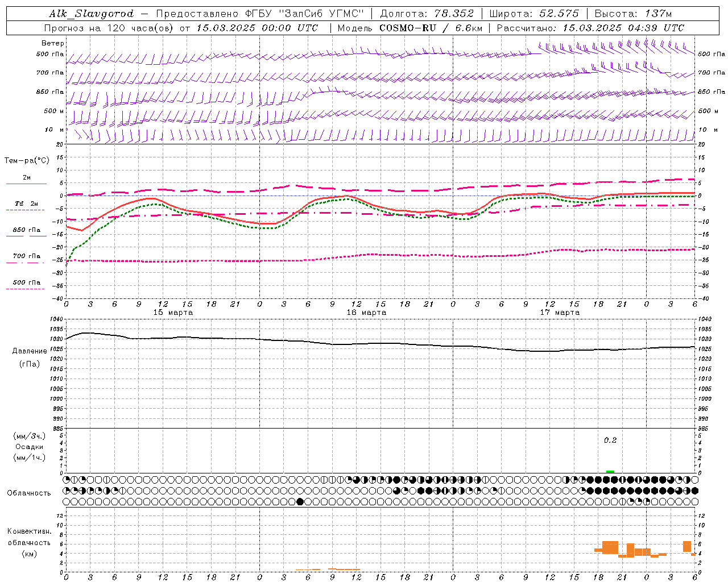Click the "850 гПа" entry in the temperature legend

click(26, 230)
